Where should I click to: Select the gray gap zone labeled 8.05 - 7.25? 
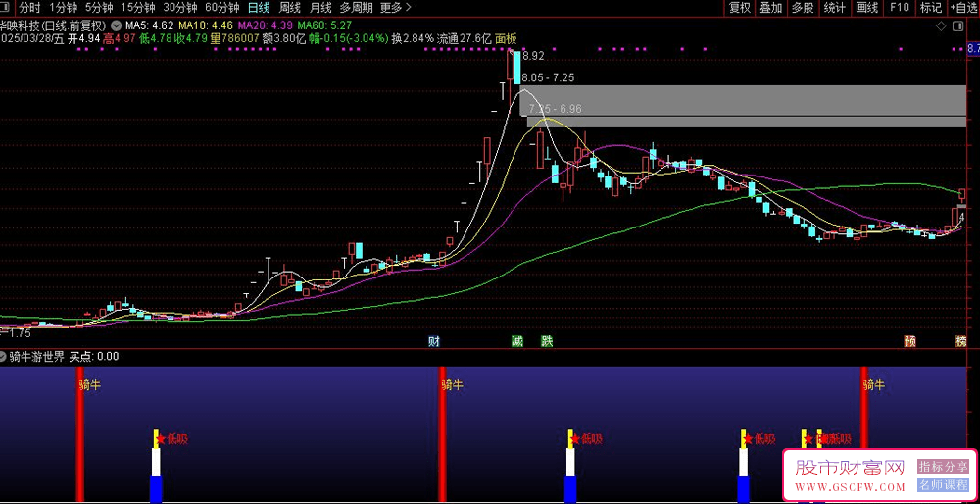(744, 100)
